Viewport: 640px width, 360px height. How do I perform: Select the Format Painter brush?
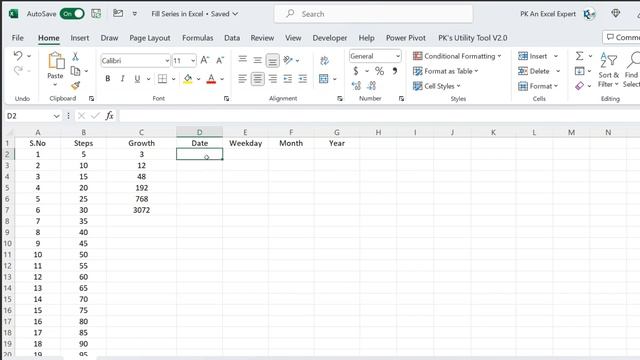point(75,86)
